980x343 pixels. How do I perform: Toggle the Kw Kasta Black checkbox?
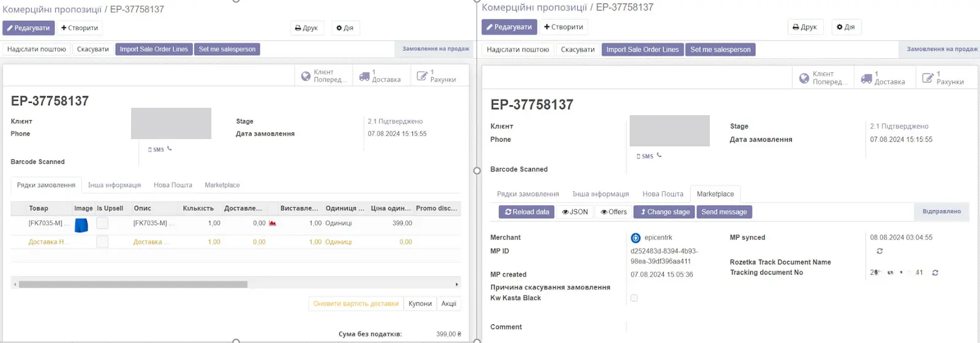coord(634,298)
